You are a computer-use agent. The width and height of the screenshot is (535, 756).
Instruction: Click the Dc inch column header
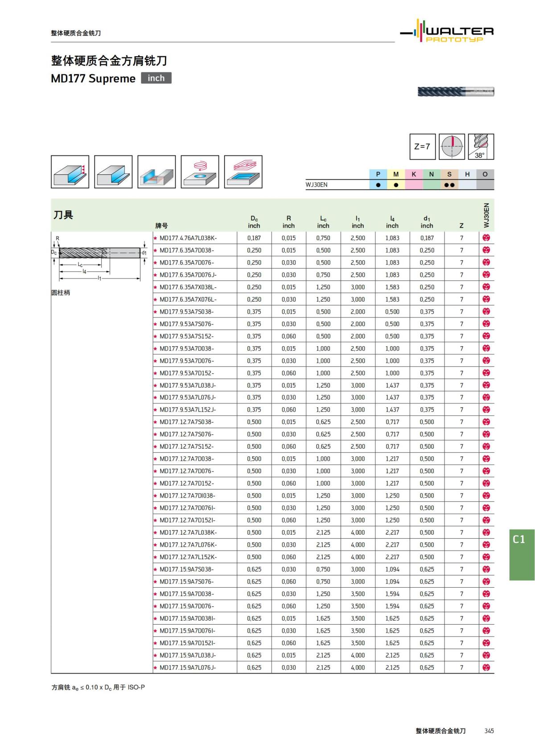coord(254,222)
